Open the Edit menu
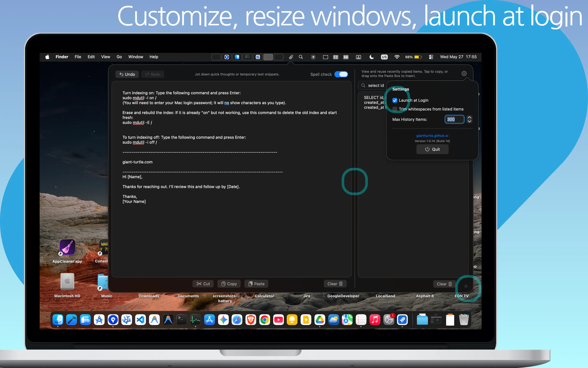 point(91,57)
